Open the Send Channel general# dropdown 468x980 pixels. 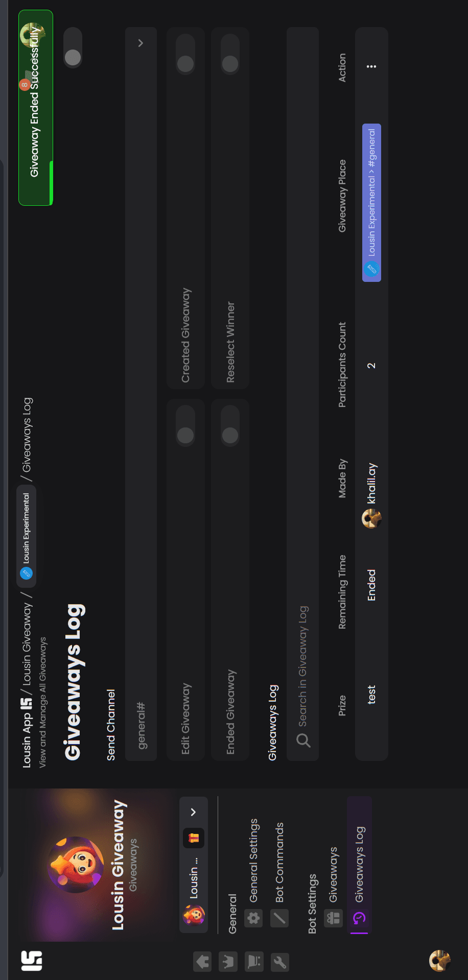141,394
